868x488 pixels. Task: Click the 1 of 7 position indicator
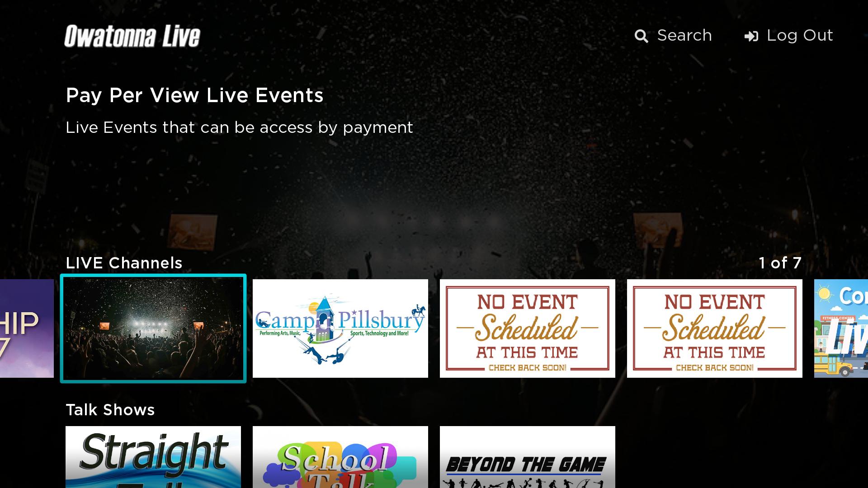coord(780,263)
